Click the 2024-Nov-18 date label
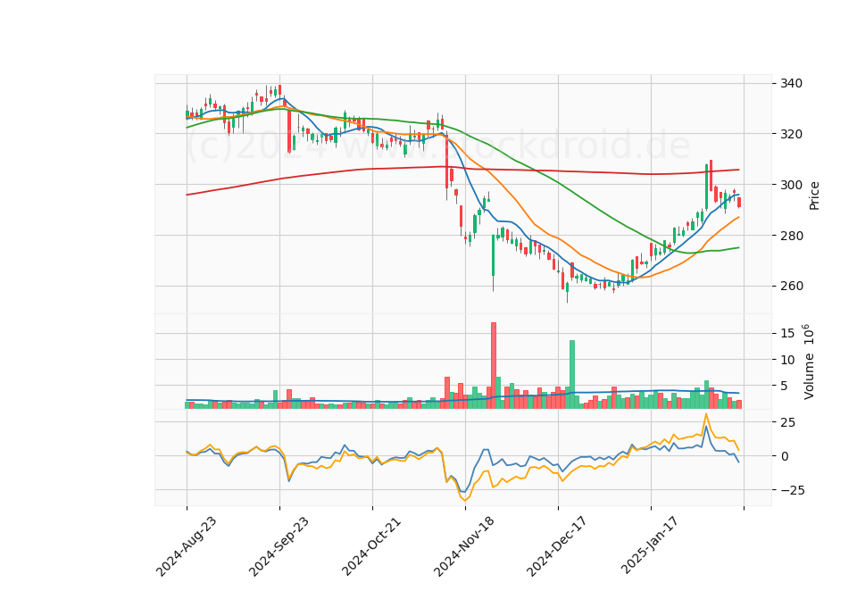The image size is (857, 616). pos(464,546)
